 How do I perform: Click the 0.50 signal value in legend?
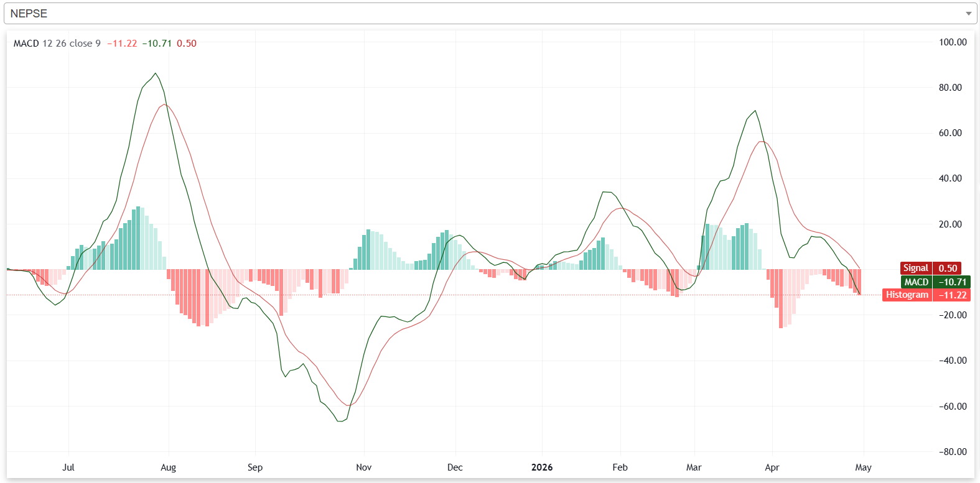[187, 44]
